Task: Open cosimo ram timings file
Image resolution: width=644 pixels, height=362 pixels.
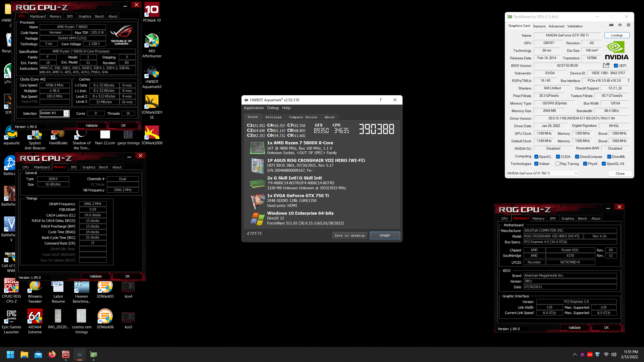Action: (82, 321)
